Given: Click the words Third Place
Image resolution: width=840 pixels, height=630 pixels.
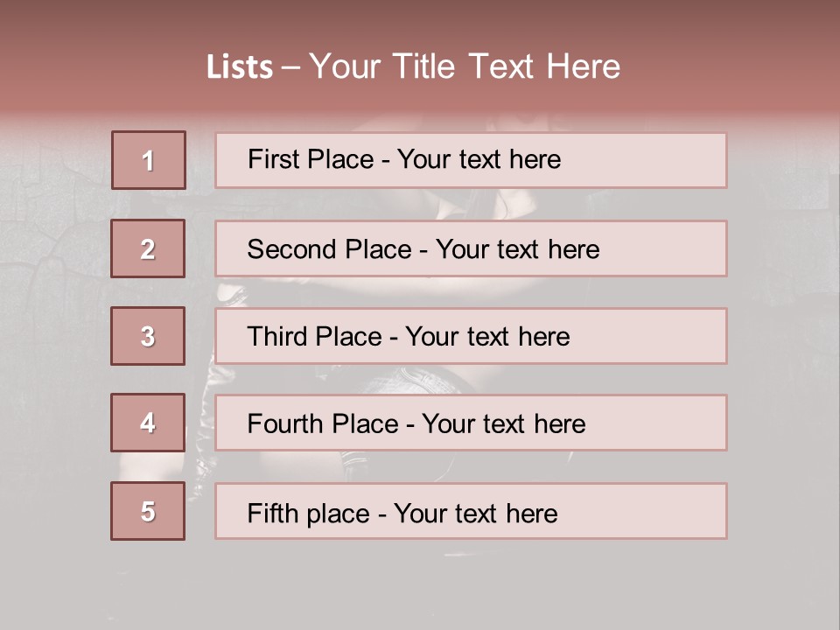Looking at the screenshot, I should point(315,336).
